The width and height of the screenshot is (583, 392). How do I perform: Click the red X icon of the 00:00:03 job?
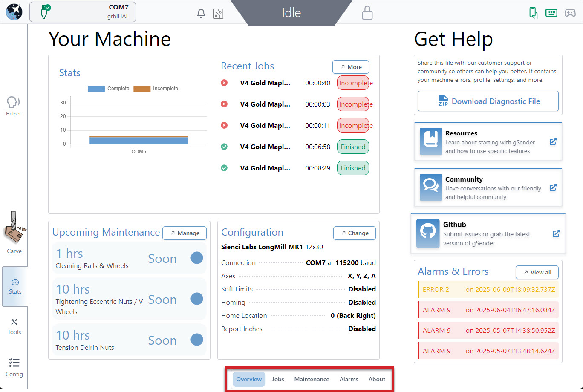(x=224, y=104)
